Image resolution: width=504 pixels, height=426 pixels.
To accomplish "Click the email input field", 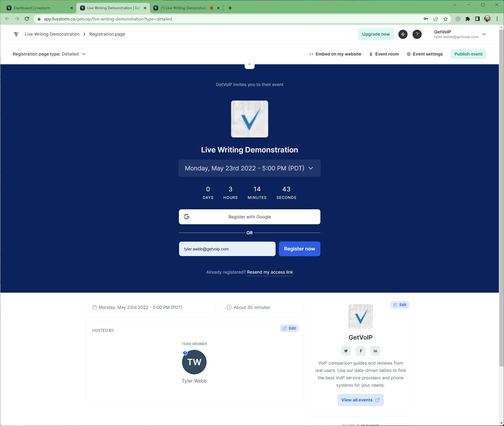I will tap(227, 248).
